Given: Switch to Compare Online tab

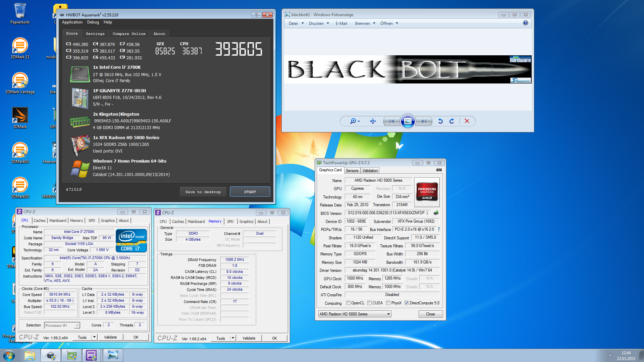Looking at the screenshot, I should (129, 34).
